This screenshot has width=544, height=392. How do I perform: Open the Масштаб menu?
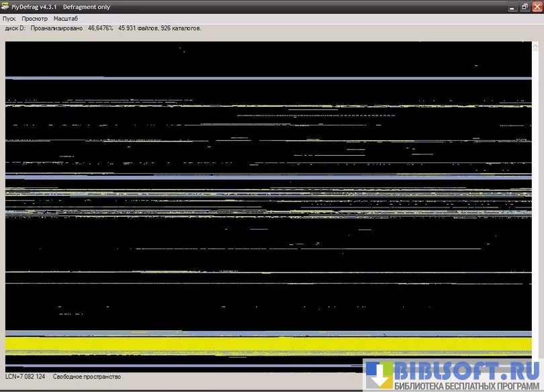(x=66, y=19)
